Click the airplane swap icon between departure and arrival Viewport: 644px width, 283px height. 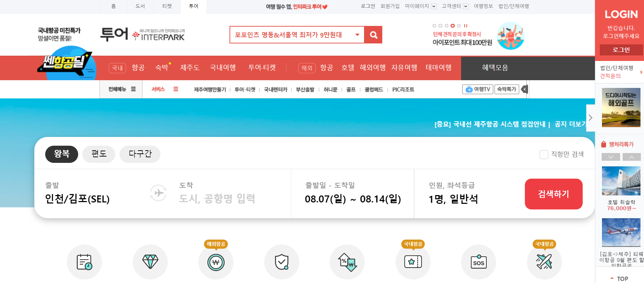coord(158,193)
